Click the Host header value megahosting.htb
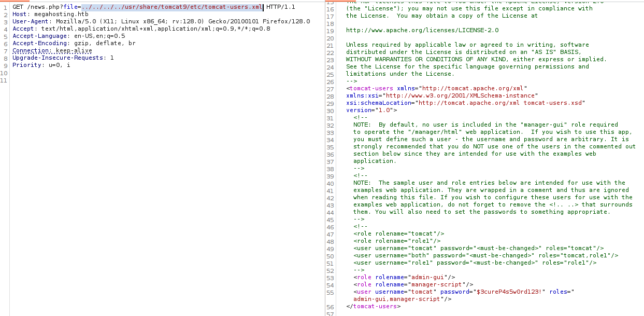 coord(61,14)
